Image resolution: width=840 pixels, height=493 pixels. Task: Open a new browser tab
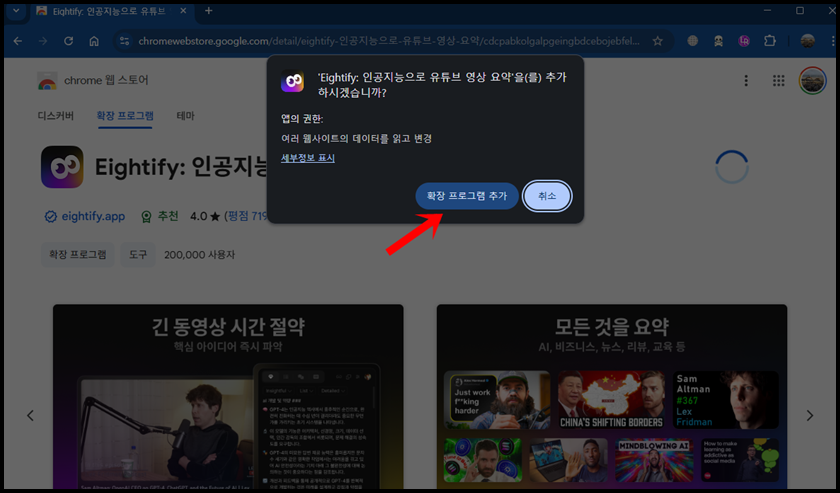208,11
